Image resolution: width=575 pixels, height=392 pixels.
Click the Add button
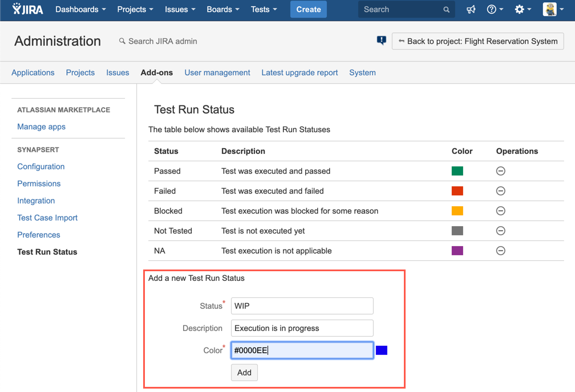pos(244,373)
